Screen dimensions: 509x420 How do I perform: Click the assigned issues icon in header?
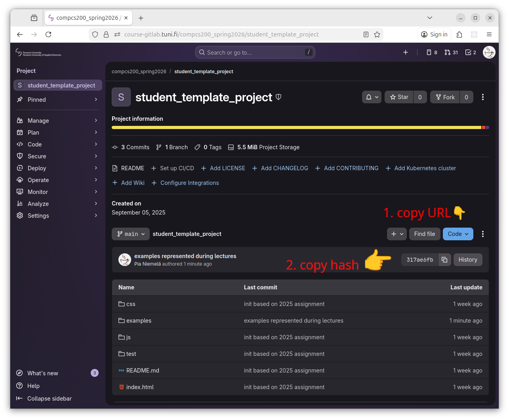432,52
